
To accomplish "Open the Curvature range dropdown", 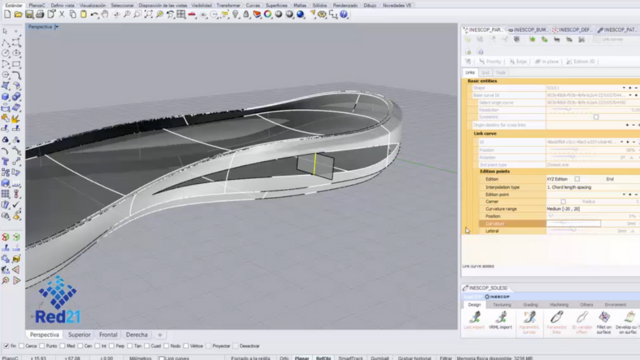I will click(593, 209).
